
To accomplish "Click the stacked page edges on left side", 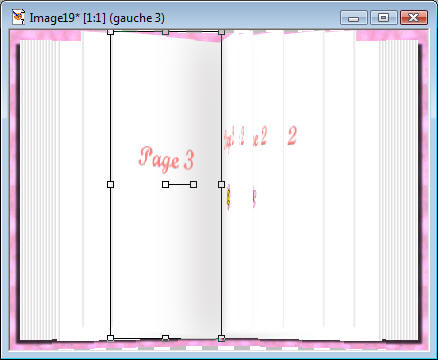I will pyautogui.click(x=38, y=190).
